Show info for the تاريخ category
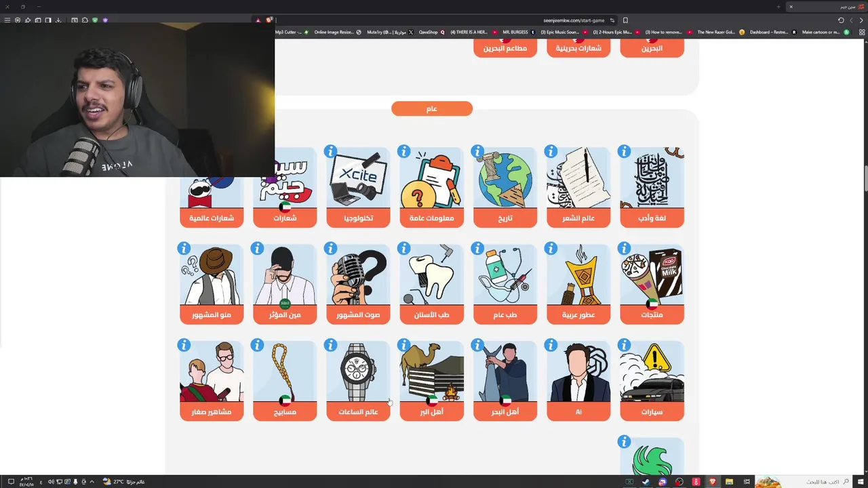Viewport: 868px width, 488px height. (477, 151)
